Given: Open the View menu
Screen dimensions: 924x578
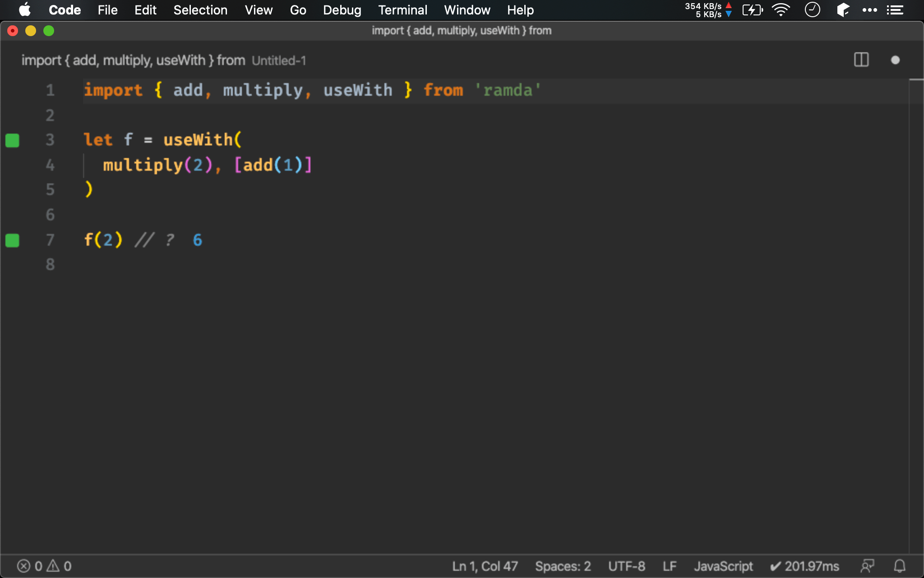Looking at the screenshot, I should click(x=259, y=10).
